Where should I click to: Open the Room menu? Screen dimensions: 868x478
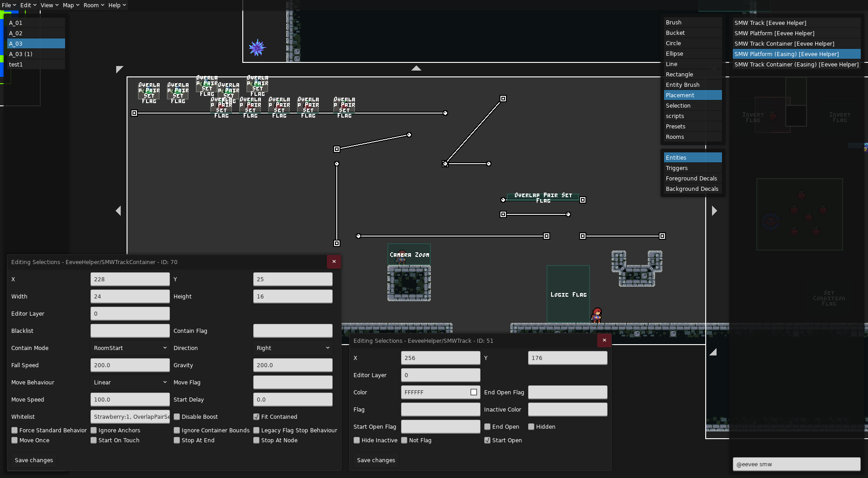click(x=94, y=5)
